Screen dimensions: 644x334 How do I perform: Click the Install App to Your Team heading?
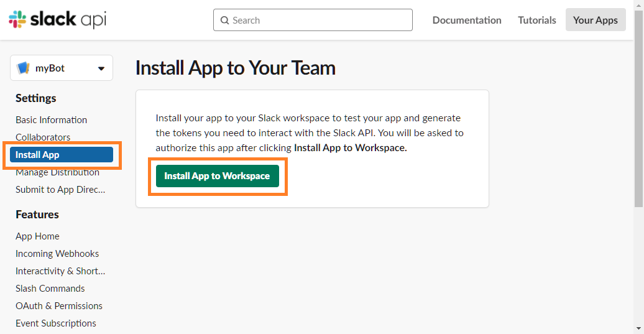pyautogui.click(x=236, y=68)
